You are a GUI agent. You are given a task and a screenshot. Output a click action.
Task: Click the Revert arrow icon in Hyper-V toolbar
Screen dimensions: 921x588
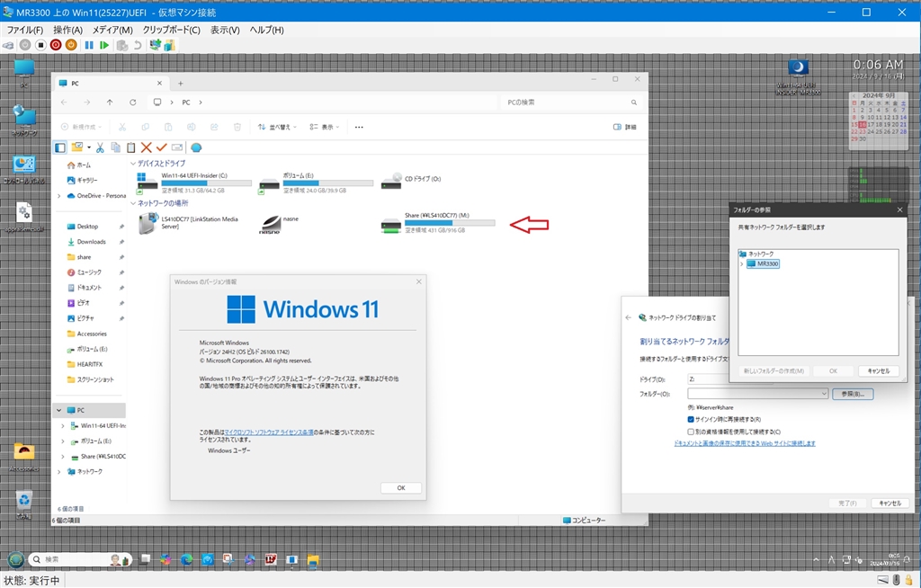coord(138,45)
